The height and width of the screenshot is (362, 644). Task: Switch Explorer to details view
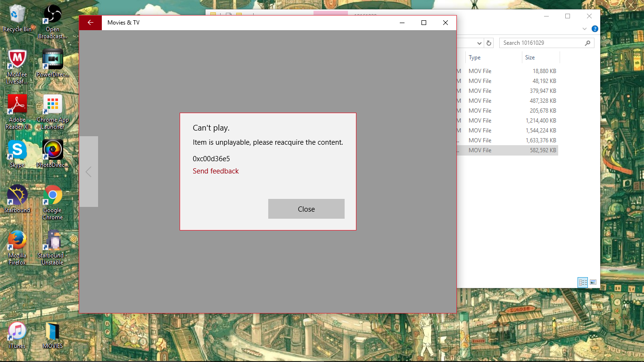tap(583, 282)
